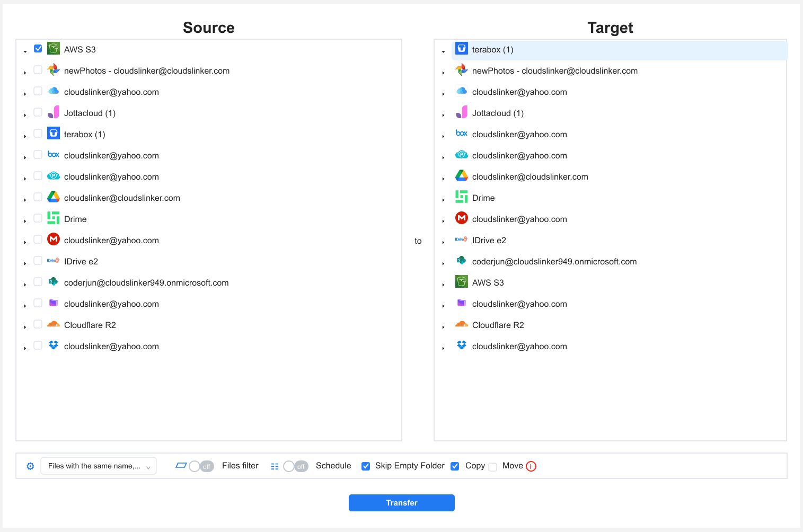
Task: Check the Drime source checkbox
Action: 38,218
